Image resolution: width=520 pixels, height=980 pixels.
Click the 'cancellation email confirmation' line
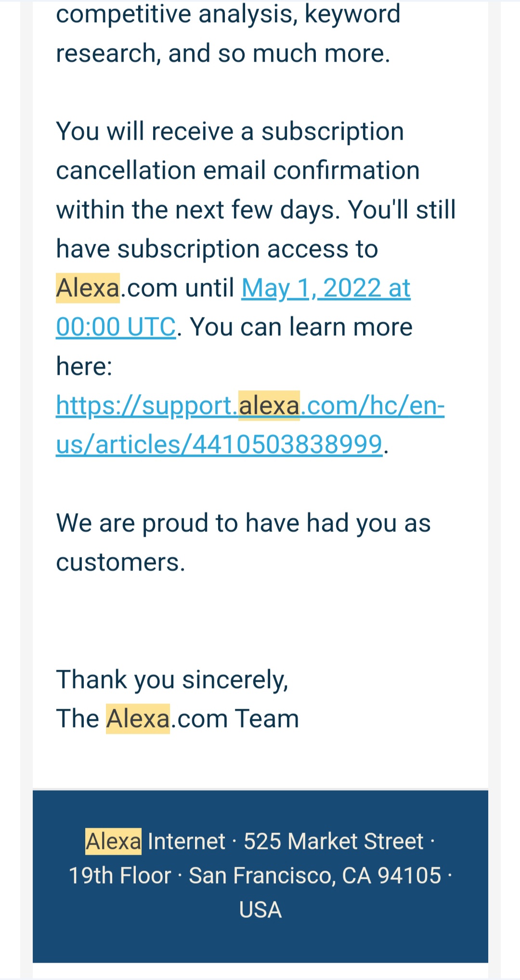(x=237, y=171)
